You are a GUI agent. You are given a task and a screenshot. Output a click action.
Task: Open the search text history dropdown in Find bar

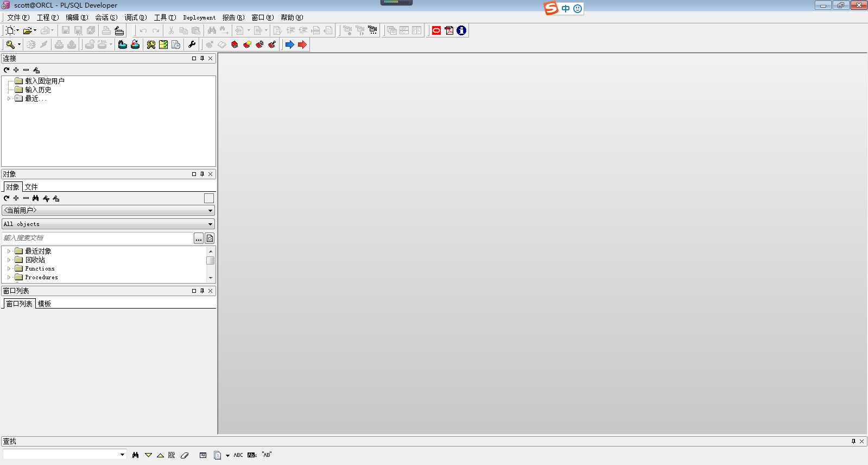pyautogui.click(x=122, y=455)
